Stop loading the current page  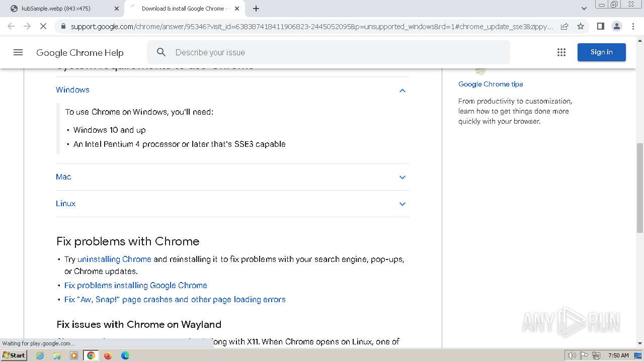pos(43,26)
